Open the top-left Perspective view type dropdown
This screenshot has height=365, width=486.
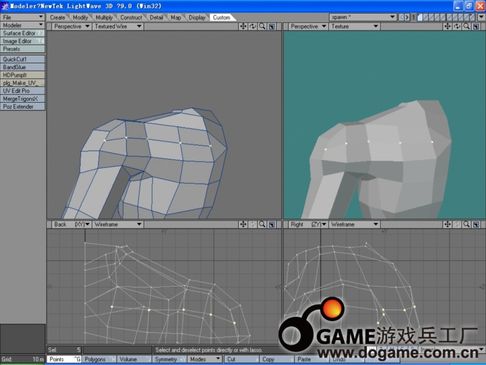point(71,26)
